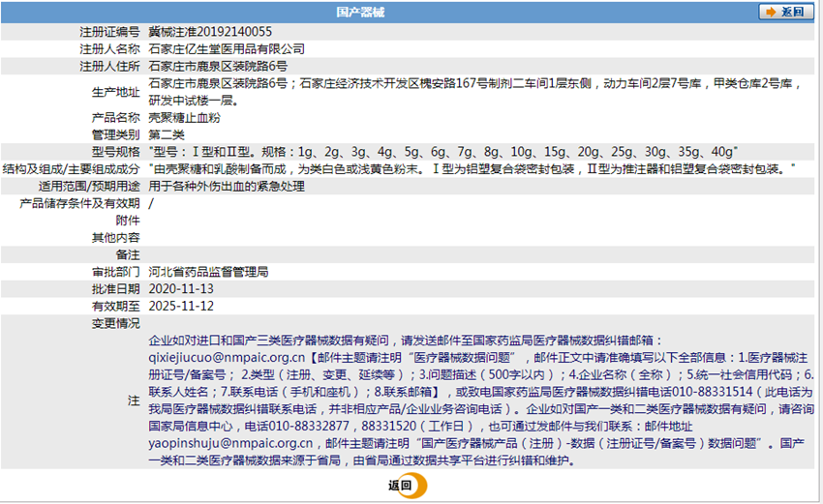Click the 产品储存条件及有效期 label
The height and width of the screenshot is (504, 823).
79,203
